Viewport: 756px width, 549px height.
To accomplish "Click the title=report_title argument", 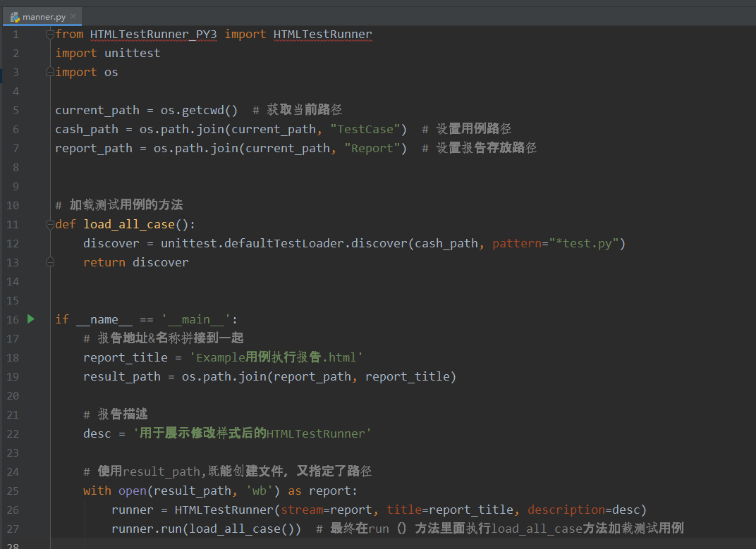I will [x=450, y=510].
